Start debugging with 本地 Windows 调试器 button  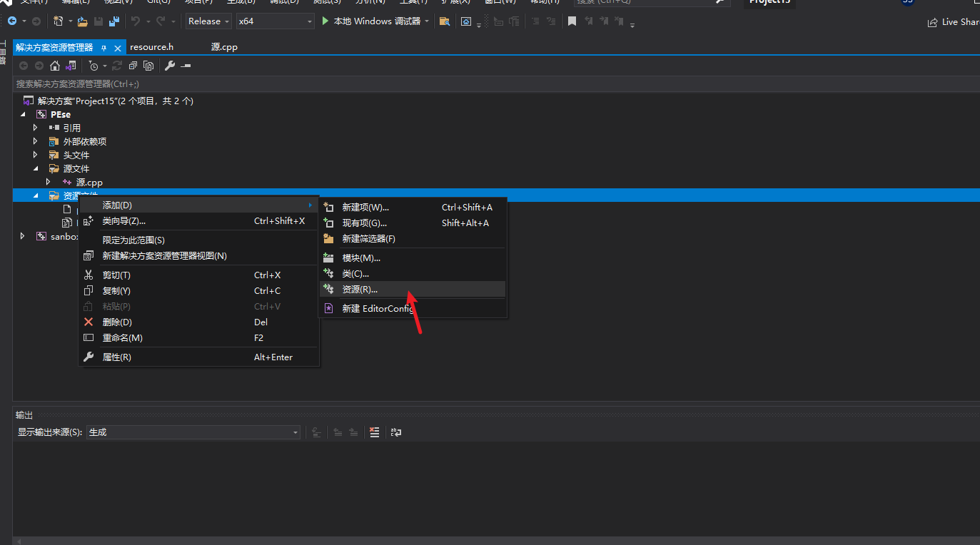[x=370, y=21]
